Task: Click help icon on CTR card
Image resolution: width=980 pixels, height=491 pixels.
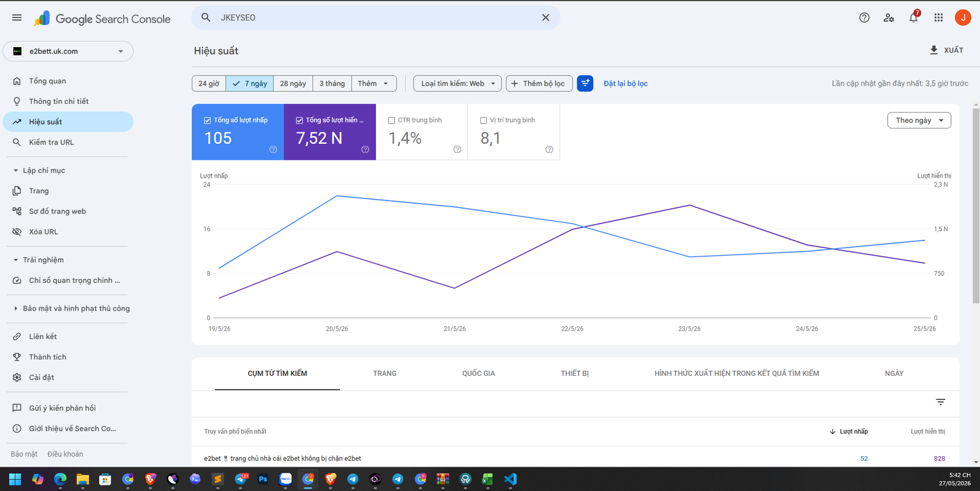Action: click(457, 149)
